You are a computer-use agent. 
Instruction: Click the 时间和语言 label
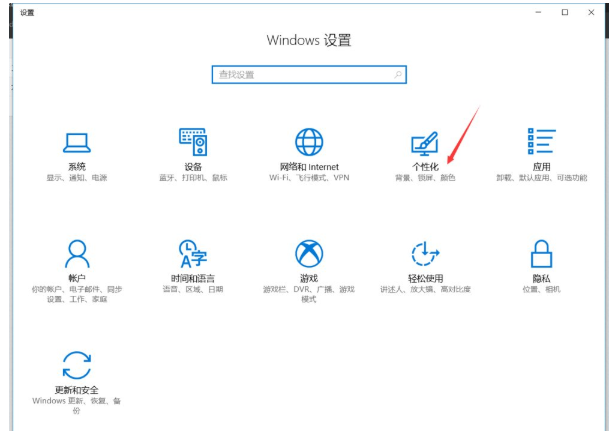click(193, 278)
